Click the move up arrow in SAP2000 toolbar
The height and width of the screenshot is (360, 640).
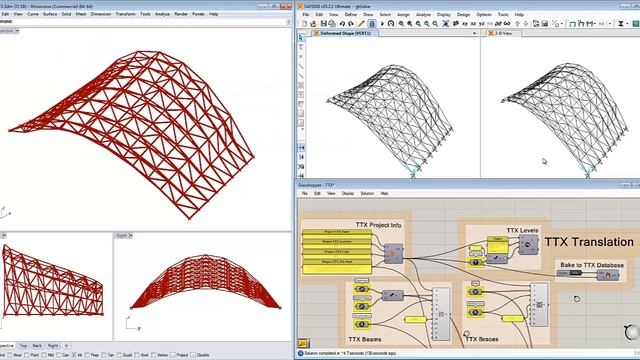click(517, 24)
